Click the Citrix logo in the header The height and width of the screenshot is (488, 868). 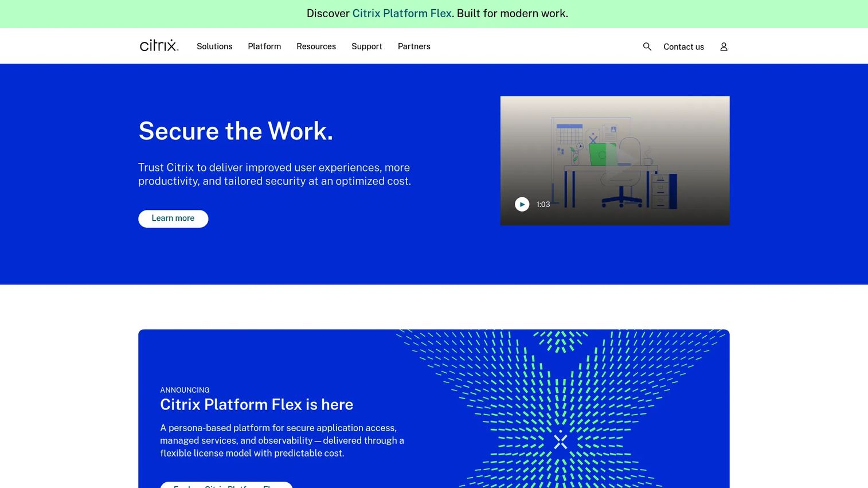tap(159, 46)
